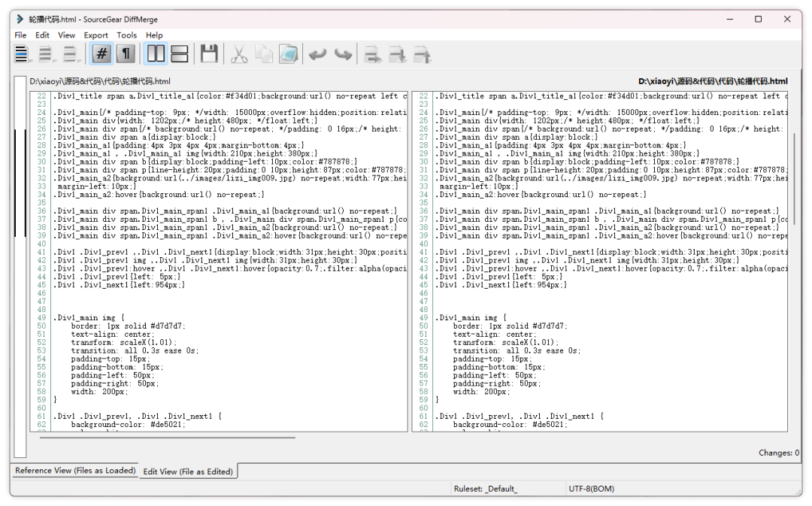Open the Help menu
Image resolution: width=812 pixels, height=506 pixels.
[x=154, y=35]
